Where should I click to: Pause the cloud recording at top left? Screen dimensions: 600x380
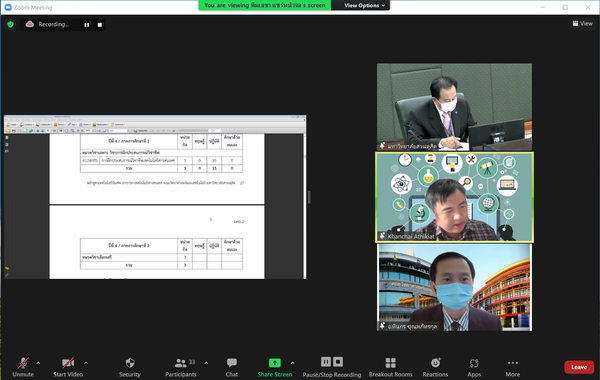pos(87,25)
